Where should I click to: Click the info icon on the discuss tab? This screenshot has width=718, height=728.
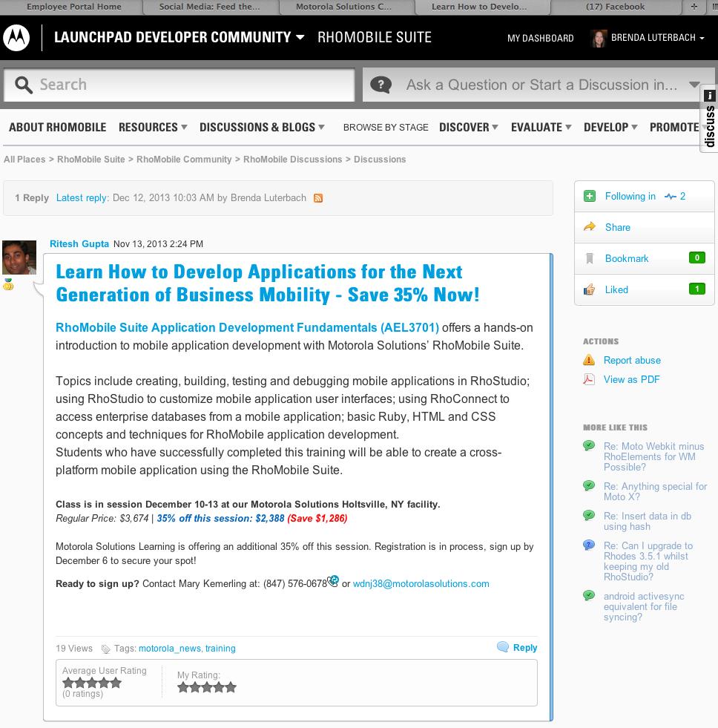coord(709,96)
